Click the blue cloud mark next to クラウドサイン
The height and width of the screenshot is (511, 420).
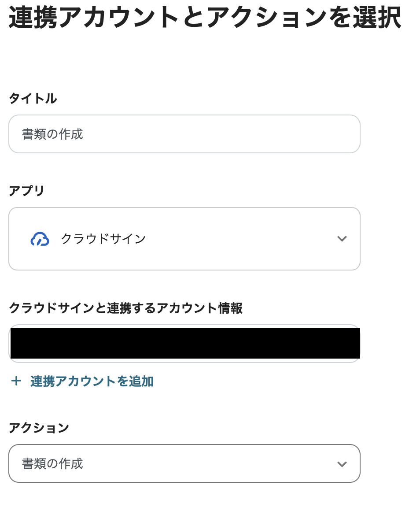click(x=40, y=239)
